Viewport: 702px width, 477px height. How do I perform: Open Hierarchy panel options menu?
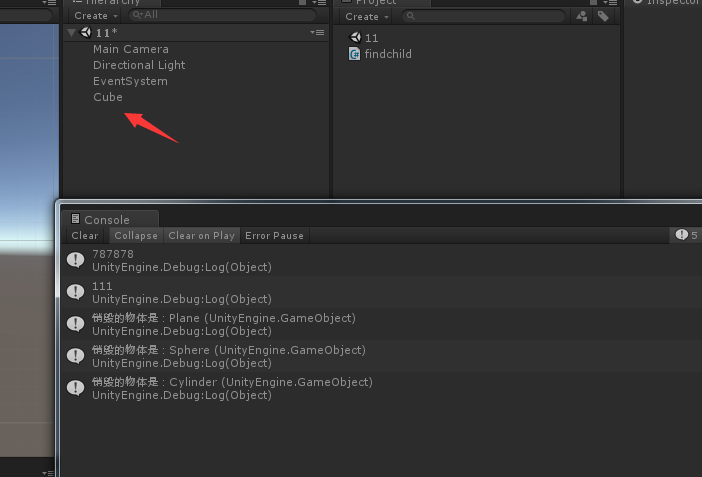320,2
